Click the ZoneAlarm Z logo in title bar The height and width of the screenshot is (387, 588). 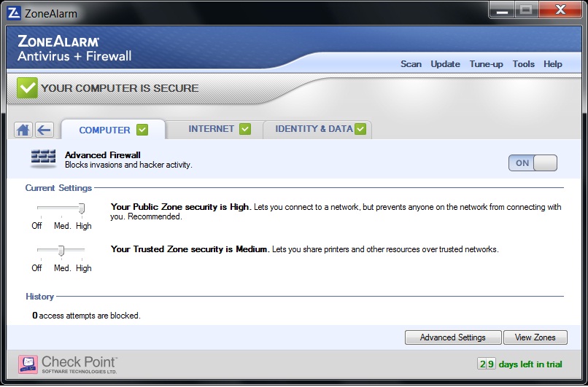[x=14, y=13]
